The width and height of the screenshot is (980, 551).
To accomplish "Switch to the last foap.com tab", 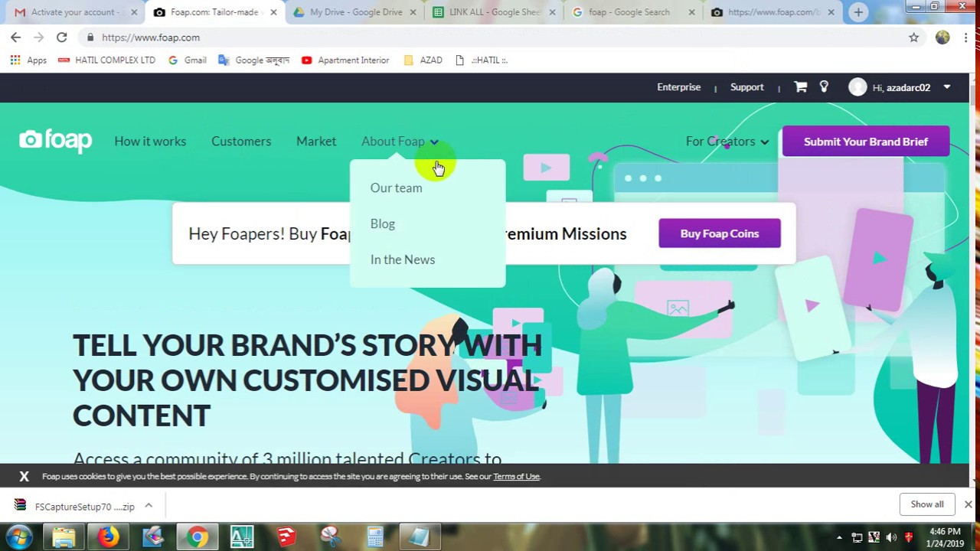I will click(x=773, y=12).
